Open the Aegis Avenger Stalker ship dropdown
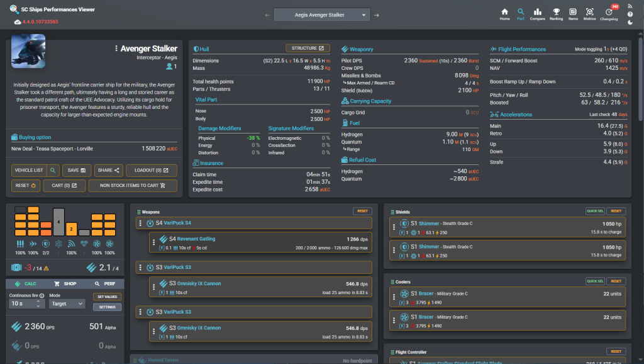 click(x=322, y=15)
